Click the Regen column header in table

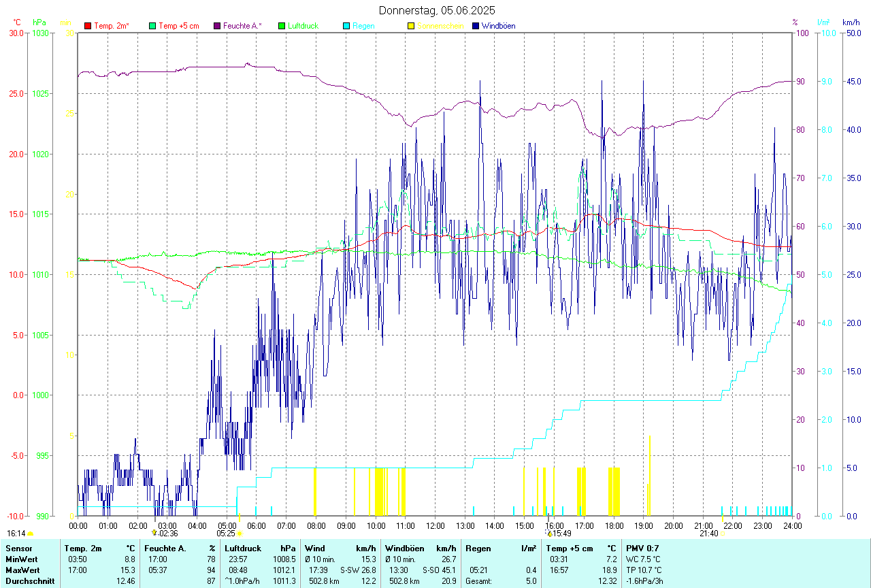(x=478, y=548)
